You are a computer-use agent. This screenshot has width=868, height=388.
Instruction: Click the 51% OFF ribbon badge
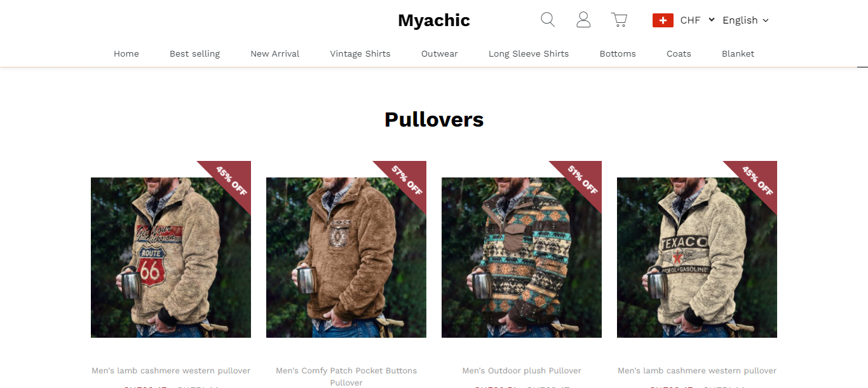pyautogui.click(x=580, y=183)
